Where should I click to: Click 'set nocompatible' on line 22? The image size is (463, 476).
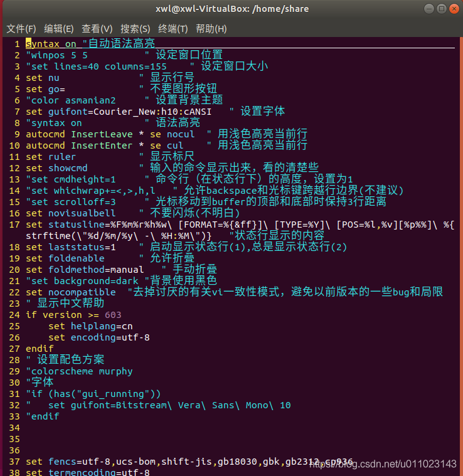coord(71,292)
